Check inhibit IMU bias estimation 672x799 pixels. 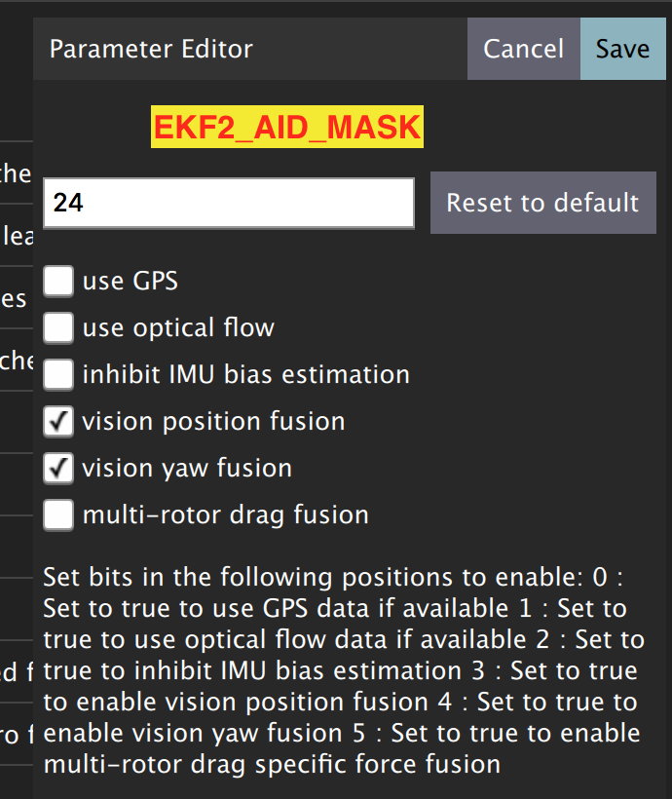tap(58, 374)
